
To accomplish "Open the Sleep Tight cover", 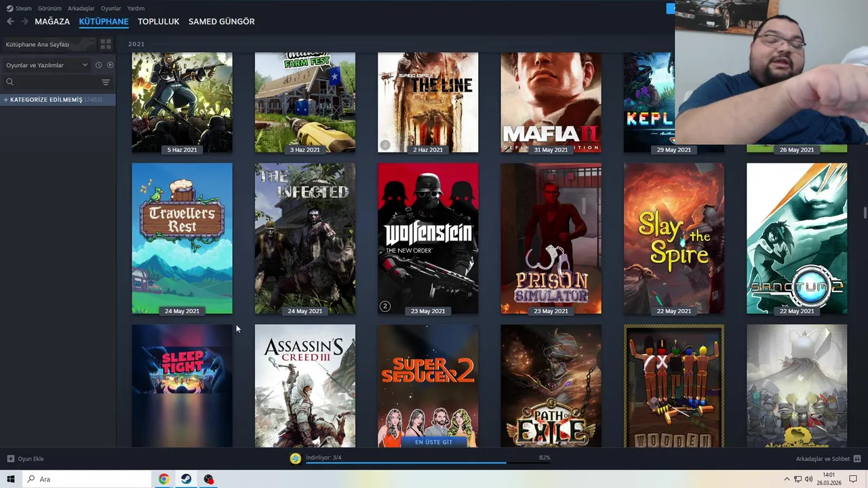I will tap(182, 386).
